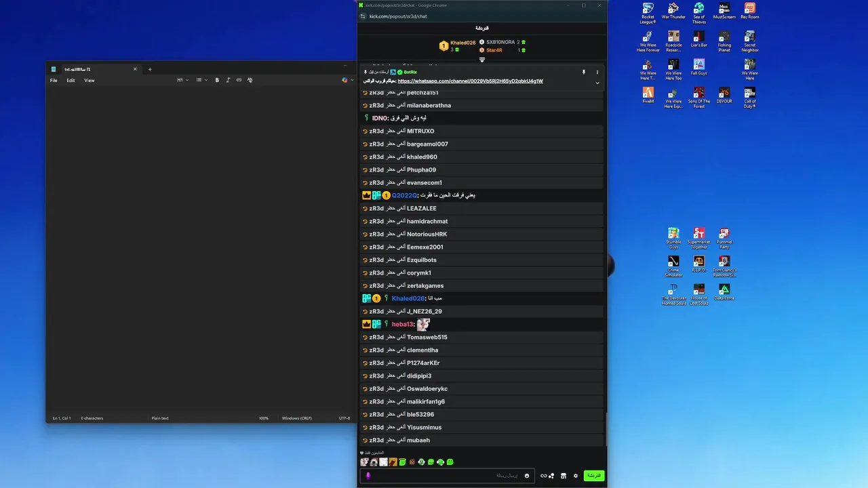Open the Kick chat settings gear
Viewport: 868px width, 488px height.
click(x=576, y=476)
